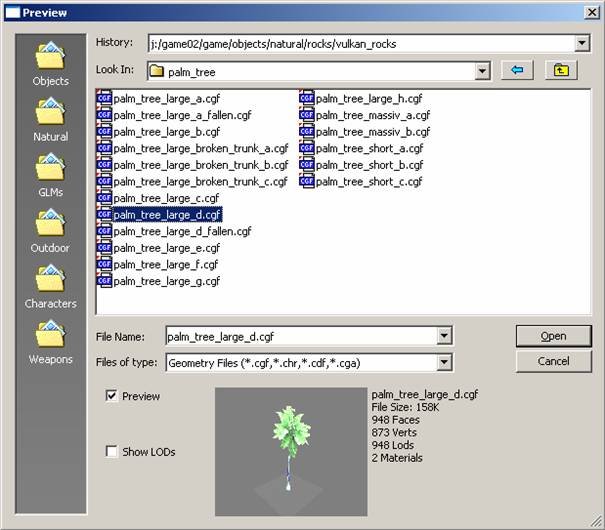Expand the History path dropdown
Screen dimensions: 605x530
tap(582, 43)
